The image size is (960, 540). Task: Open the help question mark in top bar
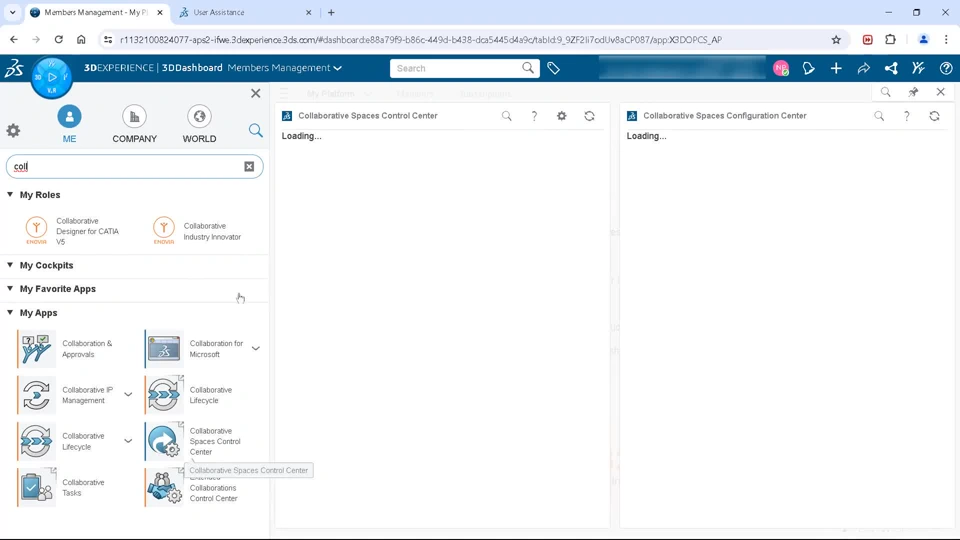click(x=946, y=69)
